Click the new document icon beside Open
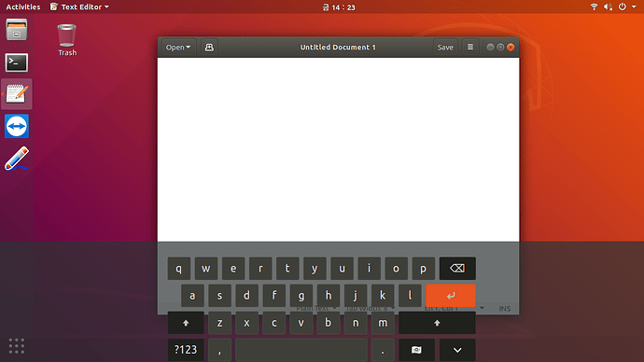This screenshot has width=644, height=362. [209, 48]
